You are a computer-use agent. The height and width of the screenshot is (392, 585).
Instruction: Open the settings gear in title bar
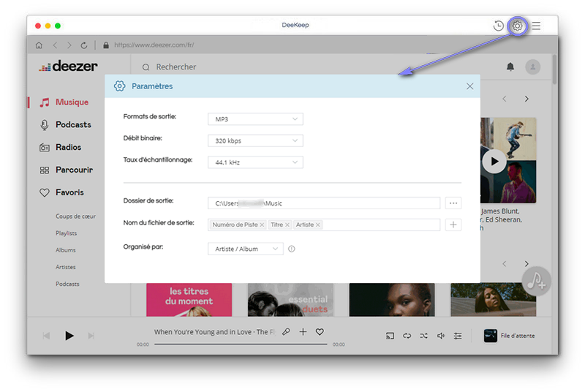[x=517, y=26]
